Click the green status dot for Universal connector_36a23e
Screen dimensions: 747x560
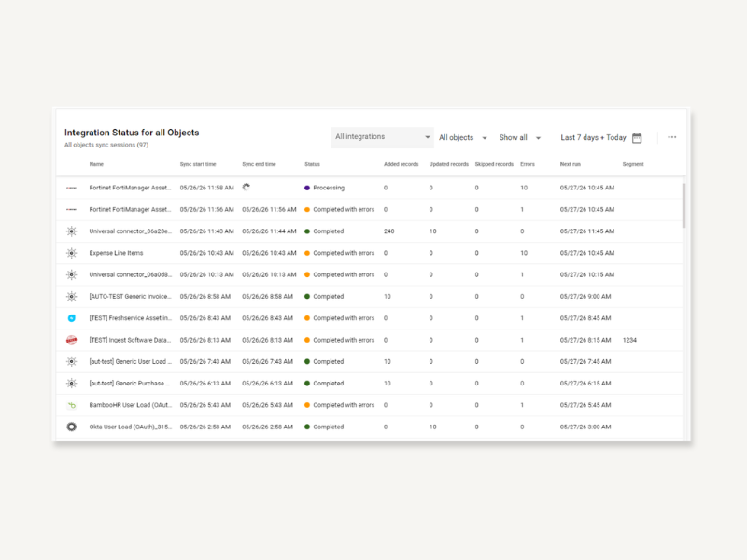[x=307, y=231]
